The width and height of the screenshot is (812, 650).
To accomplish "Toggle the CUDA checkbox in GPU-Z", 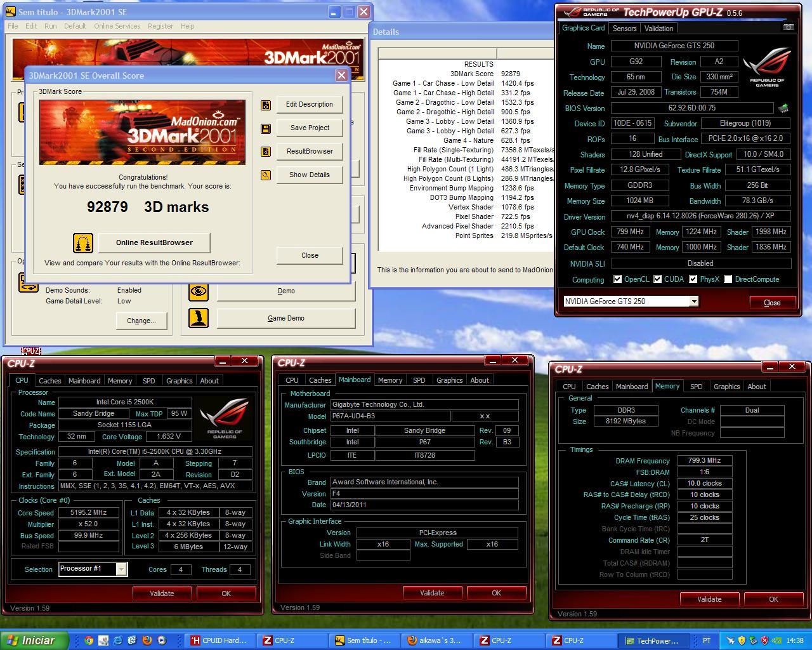I will click(x=658, y=279).
